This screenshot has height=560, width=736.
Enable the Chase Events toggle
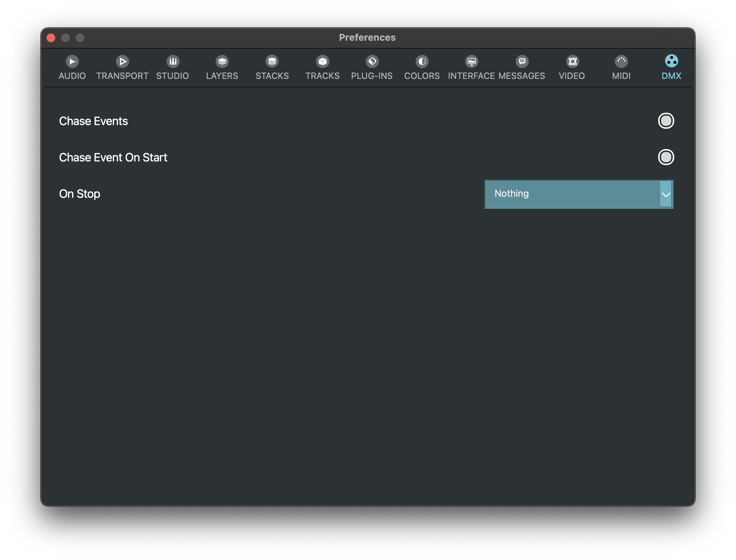pos(666,121)
